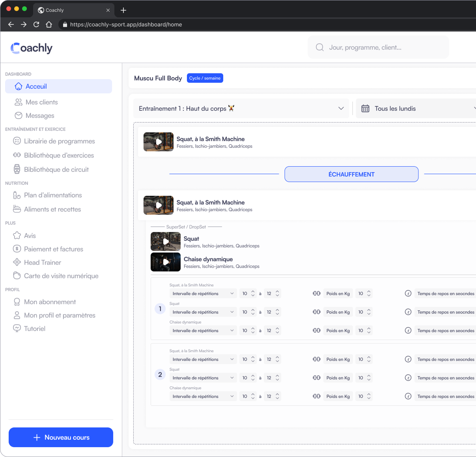The image size is (476, 457).
Task: Open Aliments et recettes
Action: (x=52, y=209)
